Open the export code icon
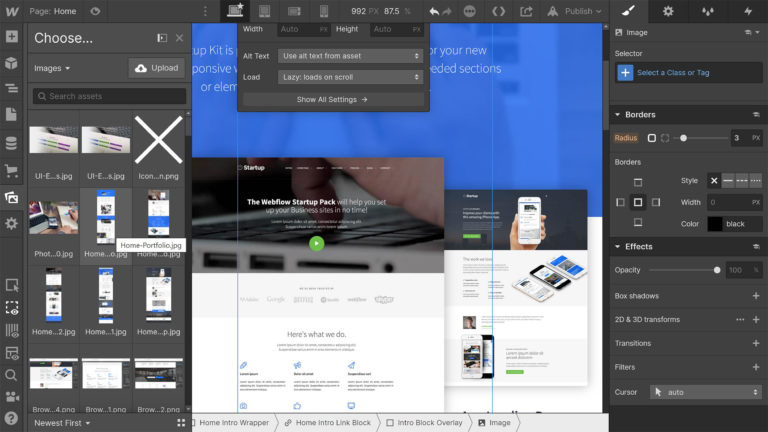 [498, 11]
